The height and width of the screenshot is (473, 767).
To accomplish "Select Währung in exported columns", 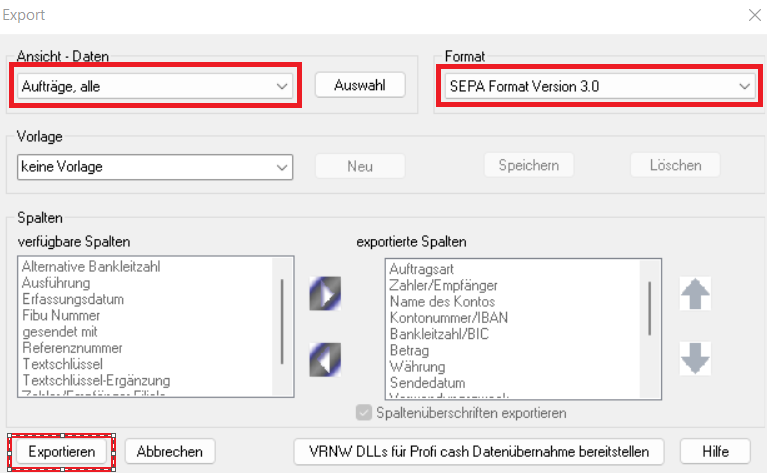I will pos(417,366).
